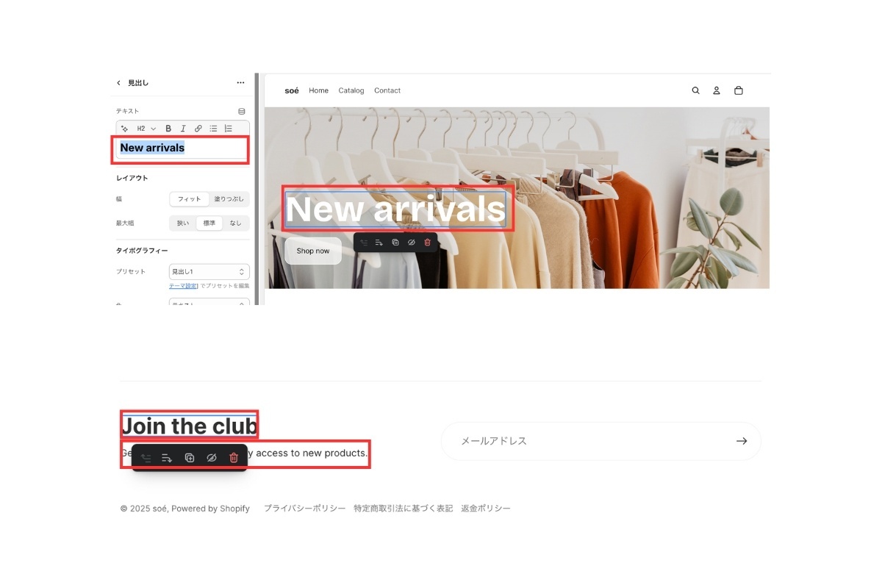Viewport: 882px width, 588px height.
Task: Apply bulleted list formatting
Action: point(213,129)
